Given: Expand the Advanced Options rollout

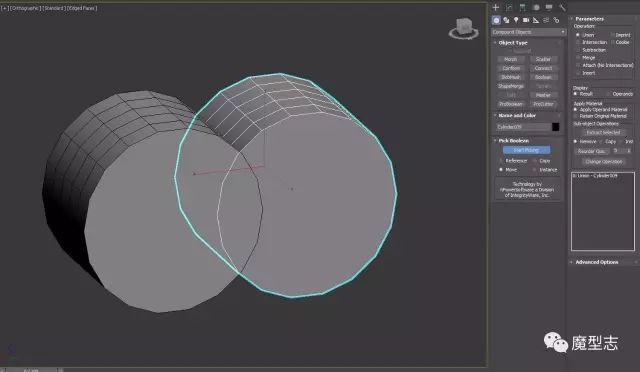Looking at the screenshot, I should (x=596, y=262).
